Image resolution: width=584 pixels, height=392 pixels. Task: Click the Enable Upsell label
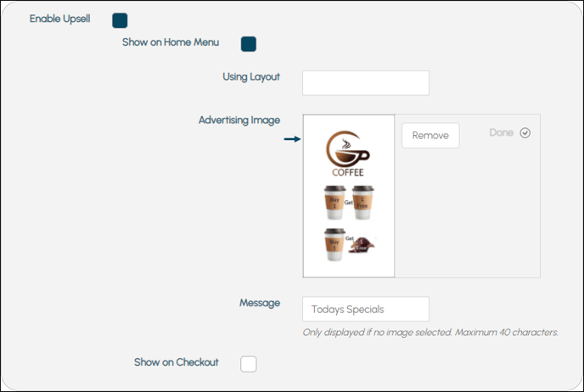click(60, 19)
